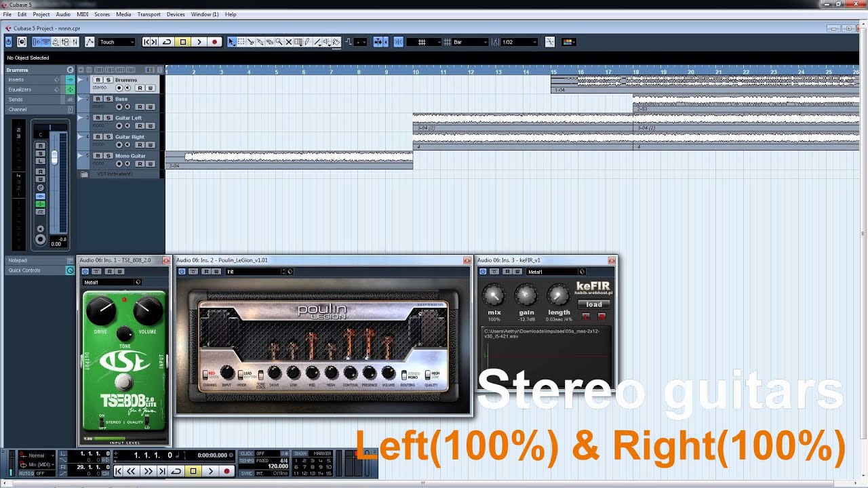Click the TEMPO button in transport

(x=246, y=460)
